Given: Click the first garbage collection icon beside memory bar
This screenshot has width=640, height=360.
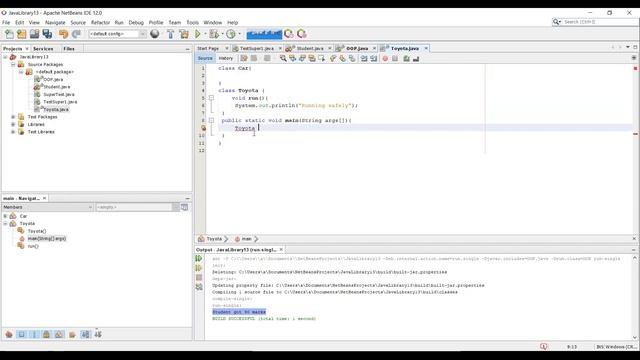Looking at the screenshot, I should click(x=289, y=34).
